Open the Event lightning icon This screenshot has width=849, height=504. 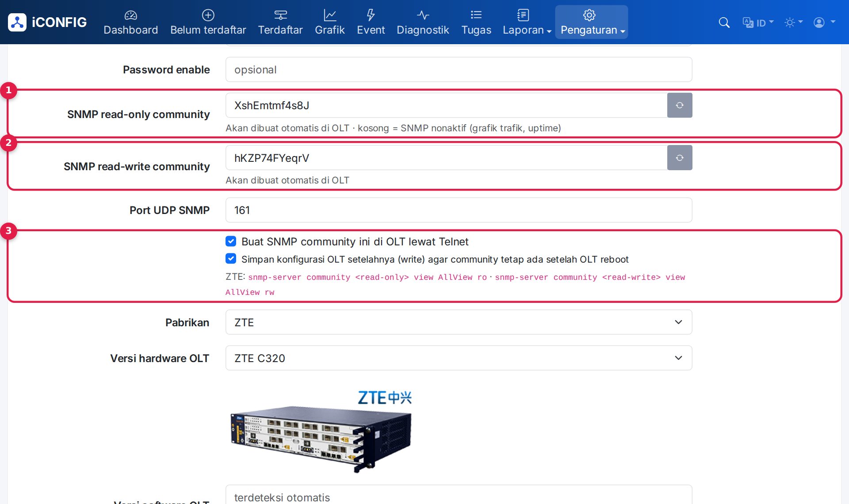coord(371,15)
